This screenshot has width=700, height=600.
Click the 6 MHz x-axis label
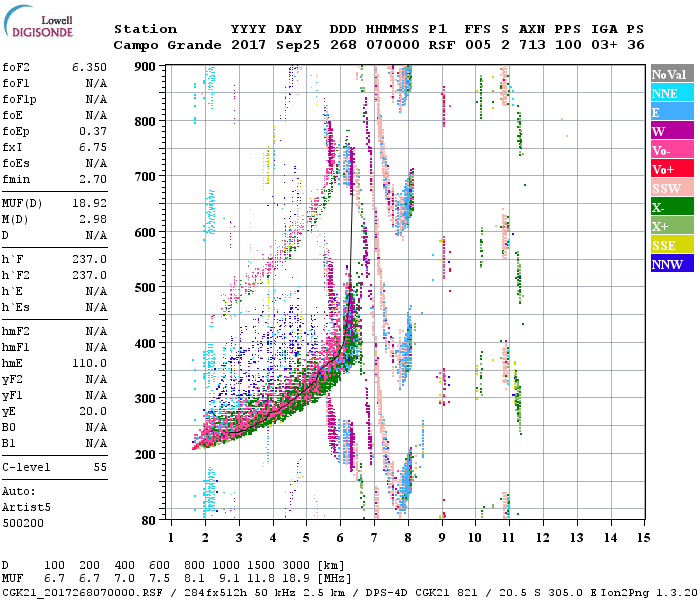click(340, 538)
